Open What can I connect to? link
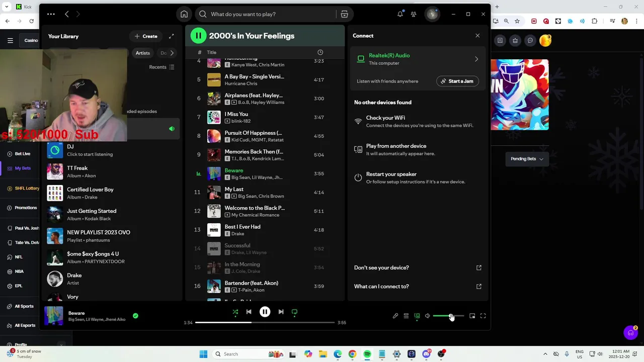The height and width of the screenshot is (362, 644). pyautogui.click(x=418, y=287)
